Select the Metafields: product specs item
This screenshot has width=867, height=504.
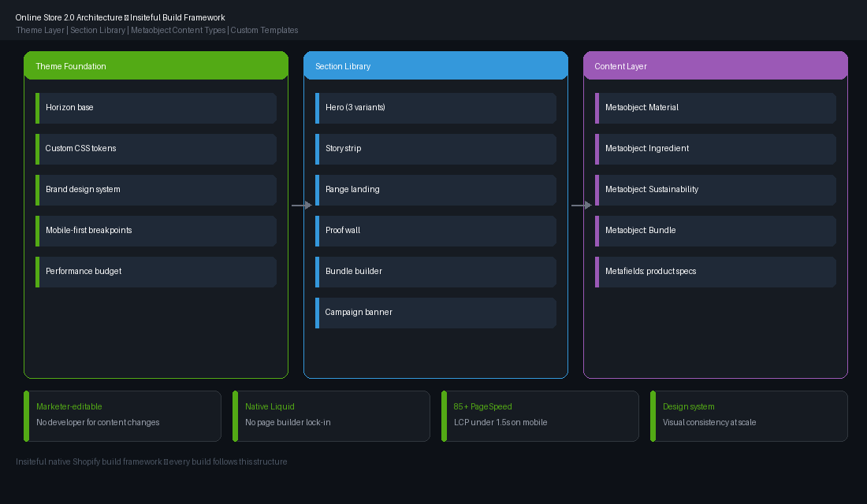(716, 272)
